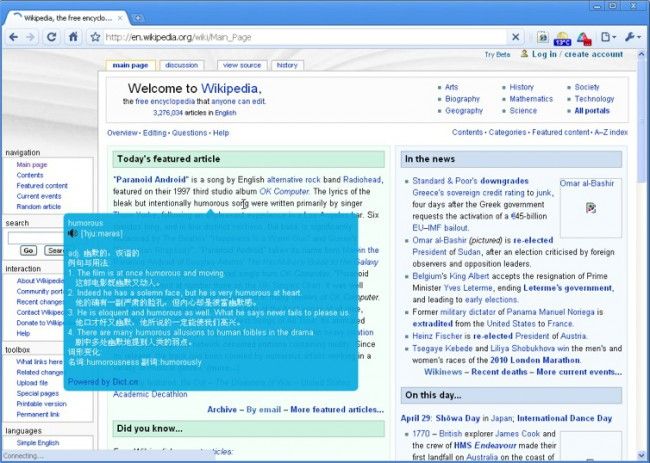650x463 pixels.
Task: Open the A–Z index link
Action: pyautogui.click(x=611, y=132)
